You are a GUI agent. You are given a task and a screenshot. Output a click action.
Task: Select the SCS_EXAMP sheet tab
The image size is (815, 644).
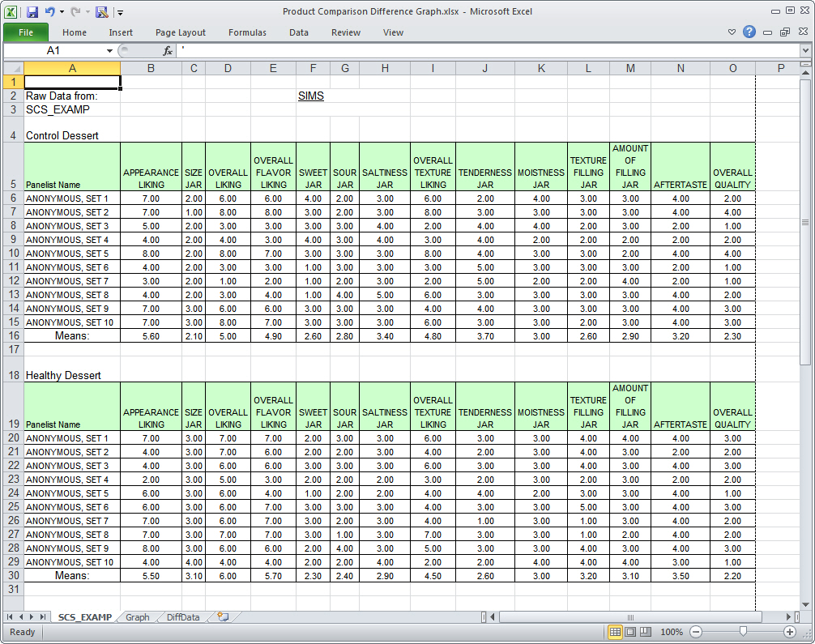click(x=85, y=617)
